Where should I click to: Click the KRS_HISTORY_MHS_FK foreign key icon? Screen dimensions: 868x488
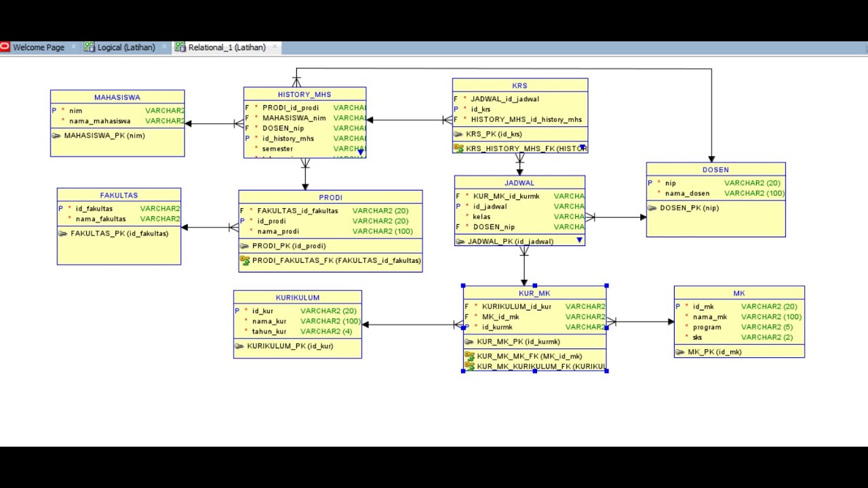[458, 148]
